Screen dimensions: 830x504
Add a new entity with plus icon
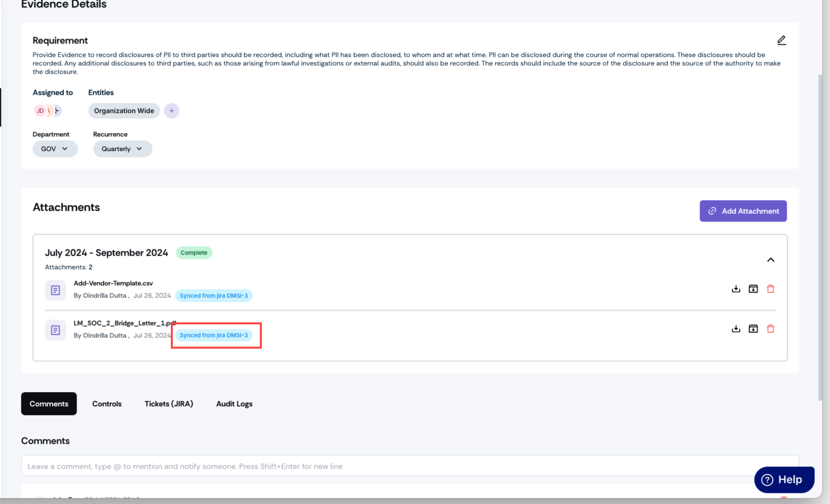(x=172, y=111)
